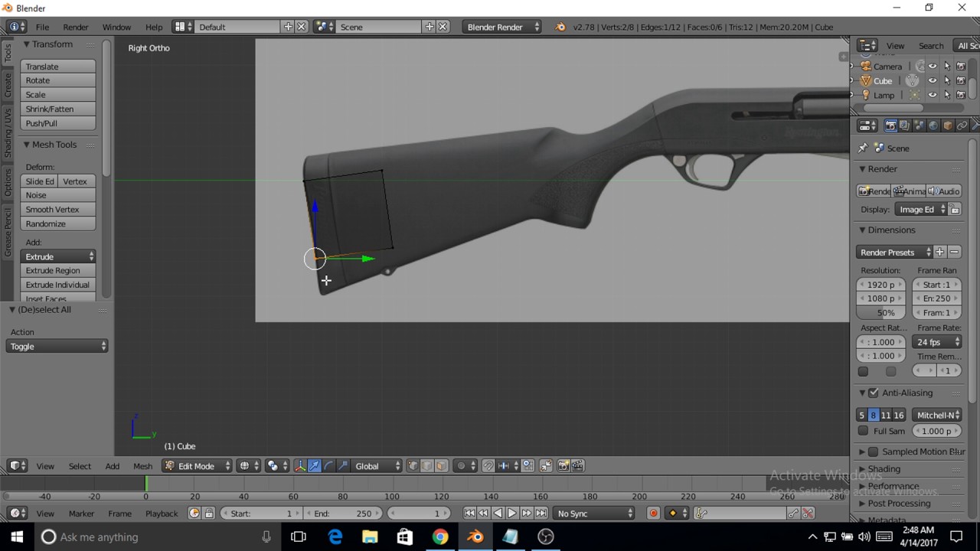980x551 pixels.
Task: Toggle the snap magnet icon
Action: click(488, 466)
